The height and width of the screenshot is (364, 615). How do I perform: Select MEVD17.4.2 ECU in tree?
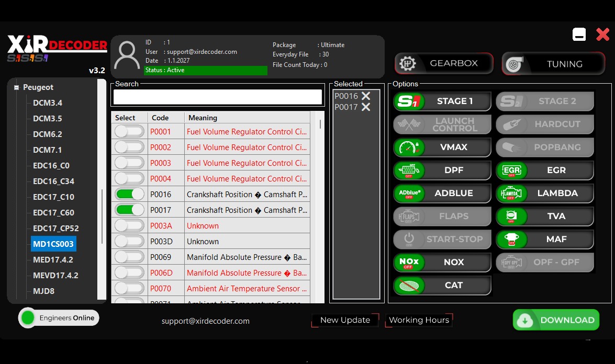(55, 275)
